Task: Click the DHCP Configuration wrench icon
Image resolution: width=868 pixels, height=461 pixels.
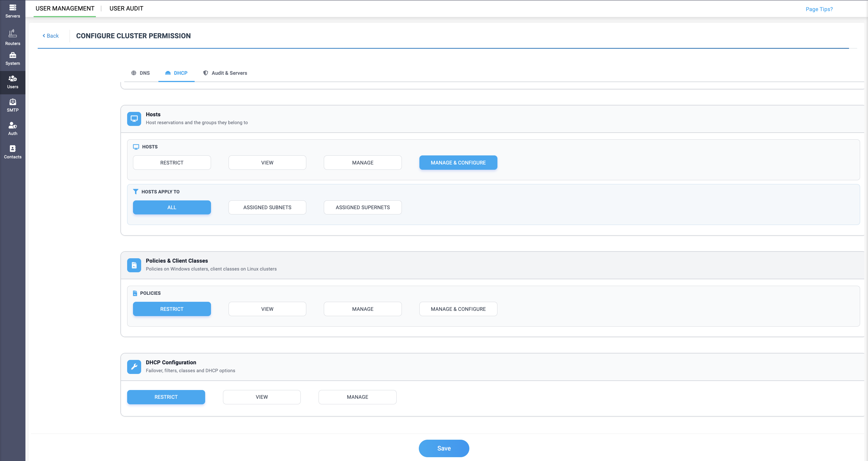Action: [134, 367]
